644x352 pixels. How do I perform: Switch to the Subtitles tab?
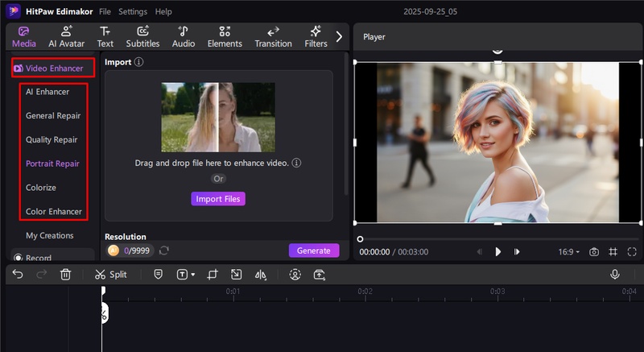click(142, 37)
